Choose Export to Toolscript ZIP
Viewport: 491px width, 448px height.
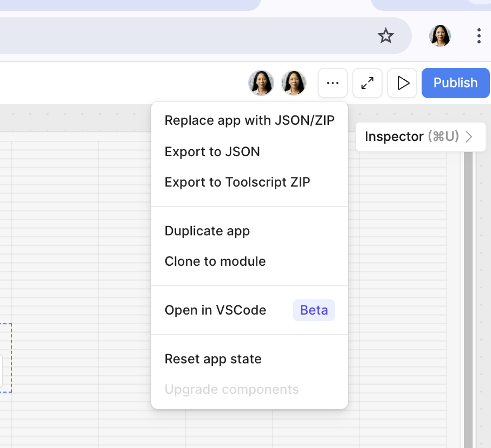coord(250,182)
